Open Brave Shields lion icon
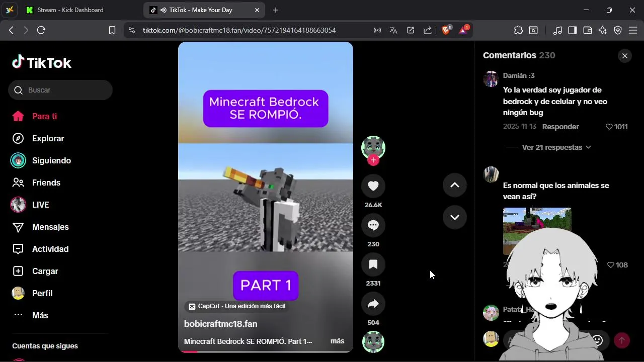The width and height of the screenshot is (644, 362). [446, 30]
